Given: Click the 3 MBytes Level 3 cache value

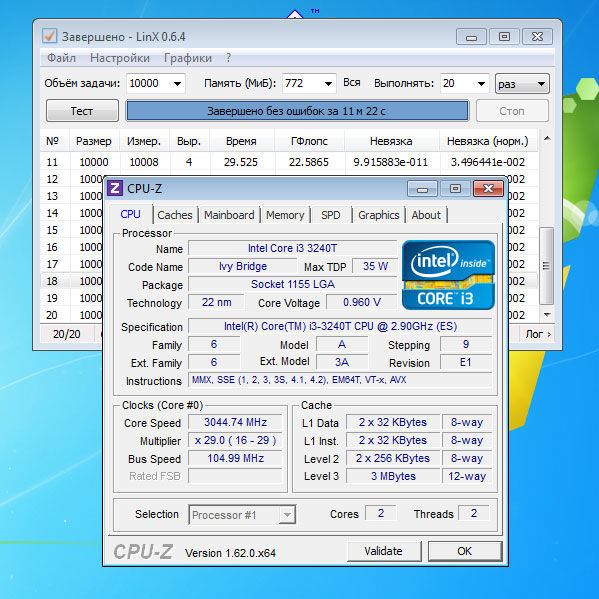Looking at the screenshot, I should pyautogui.click(x=393, y=476).
